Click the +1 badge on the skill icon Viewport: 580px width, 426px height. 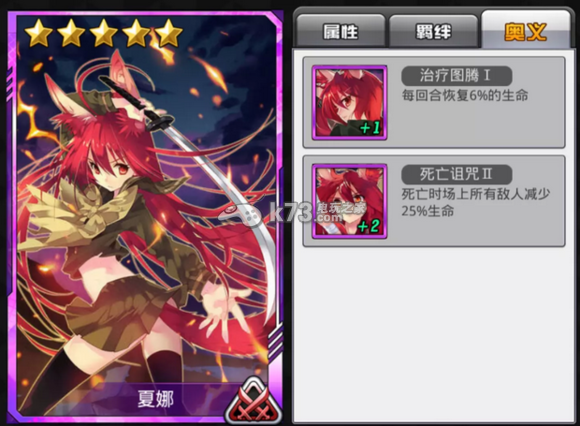[370, 128]
